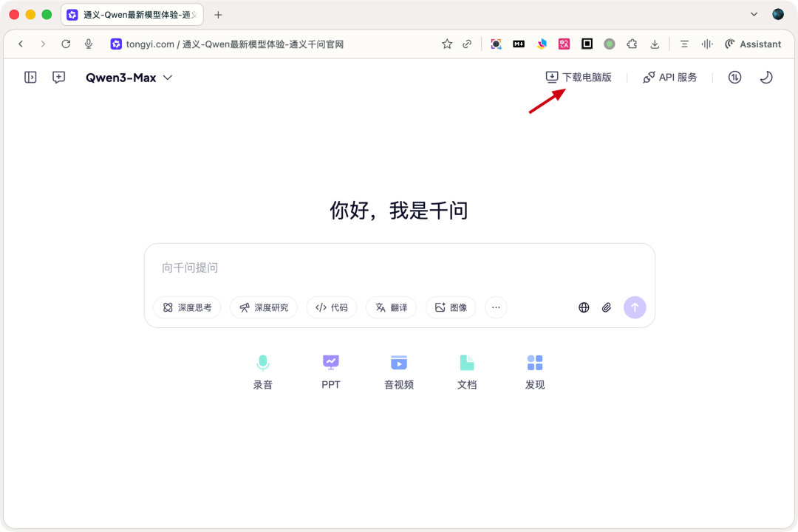Click the circular shortcut icon beside the moon
Viewport: 798px width, 532px height.
pos(734,77)
